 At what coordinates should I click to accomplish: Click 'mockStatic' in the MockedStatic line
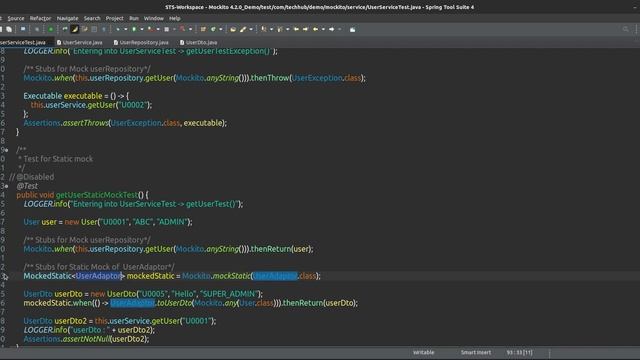pyautogui.click(x=231, y=276)
